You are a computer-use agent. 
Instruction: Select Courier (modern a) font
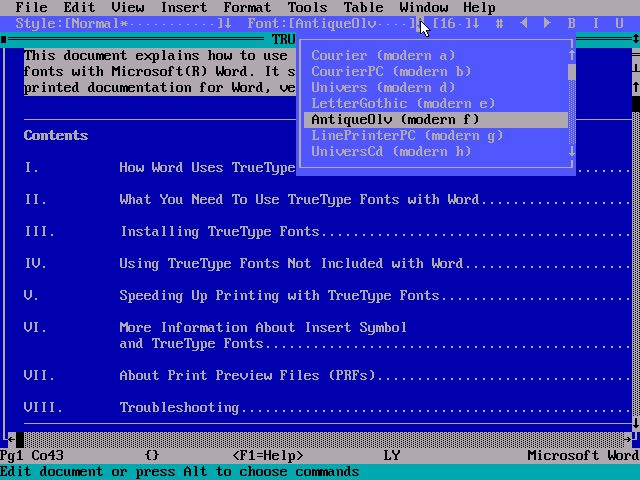point(383,55)
